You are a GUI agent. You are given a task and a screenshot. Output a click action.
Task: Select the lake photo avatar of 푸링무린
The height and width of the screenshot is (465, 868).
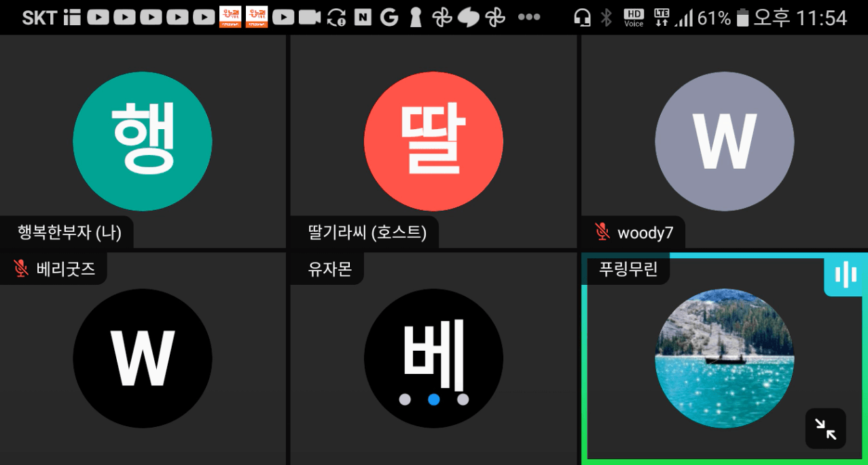tap(725, 358)
